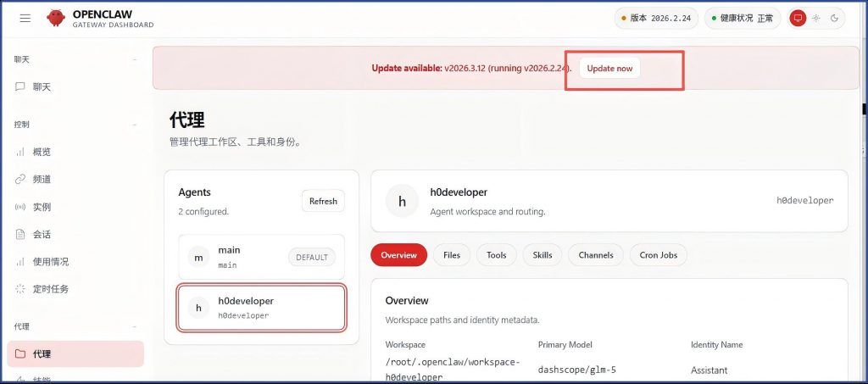Collapse the 控制 sidebar section
This screenshot has width=868, height=384.
(x=135, y=125)
